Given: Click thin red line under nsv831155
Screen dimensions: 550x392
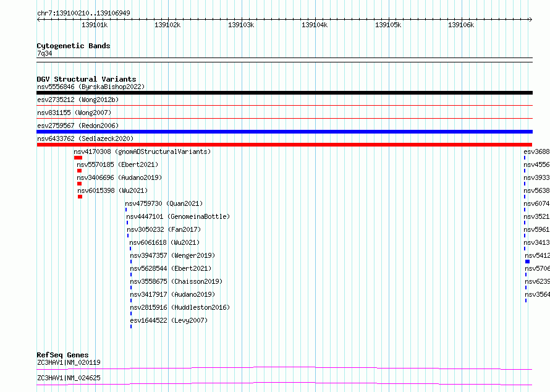Looking at the screenshot, I should (x=284, y=118).
